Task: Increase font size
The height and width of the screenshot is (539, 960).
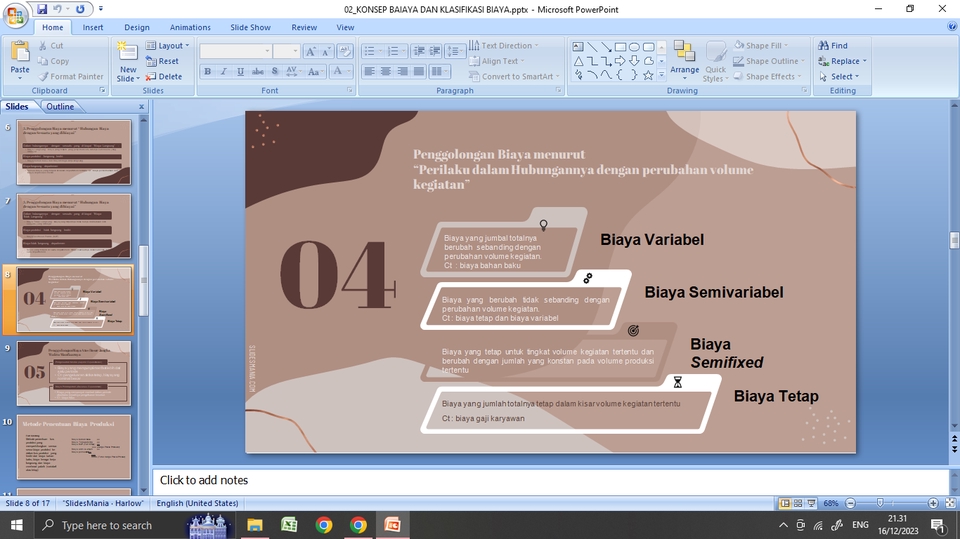Action: point(310,51)
